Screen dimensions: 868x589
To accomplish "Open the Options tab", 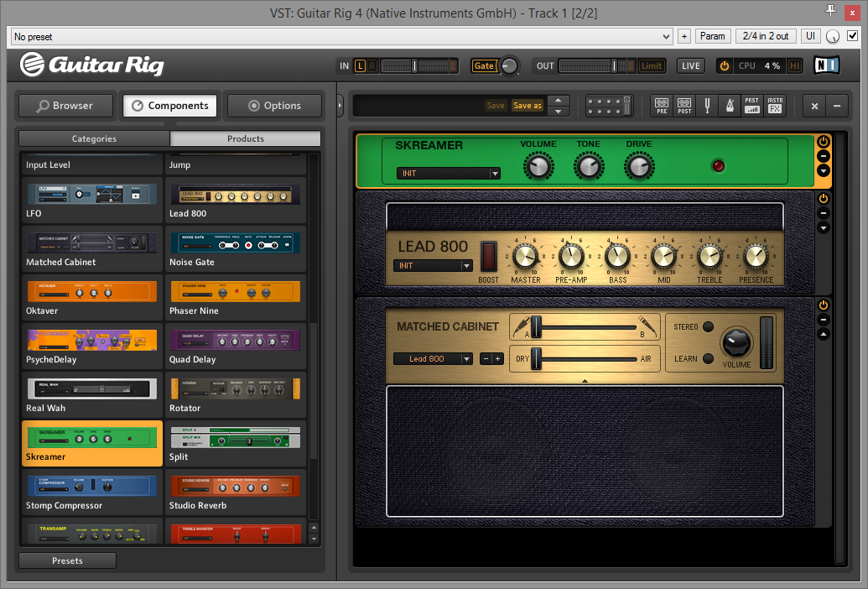I will [x=274, y=106].
